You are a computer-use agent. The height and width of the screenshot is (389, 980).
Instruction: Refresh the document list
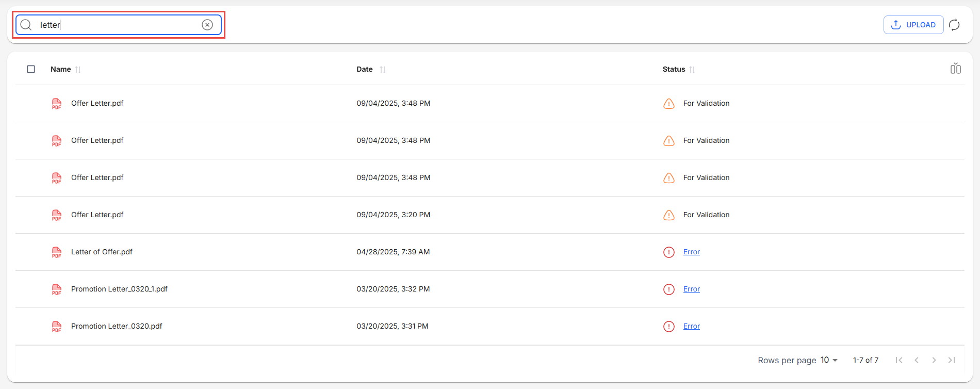(954, 25)
